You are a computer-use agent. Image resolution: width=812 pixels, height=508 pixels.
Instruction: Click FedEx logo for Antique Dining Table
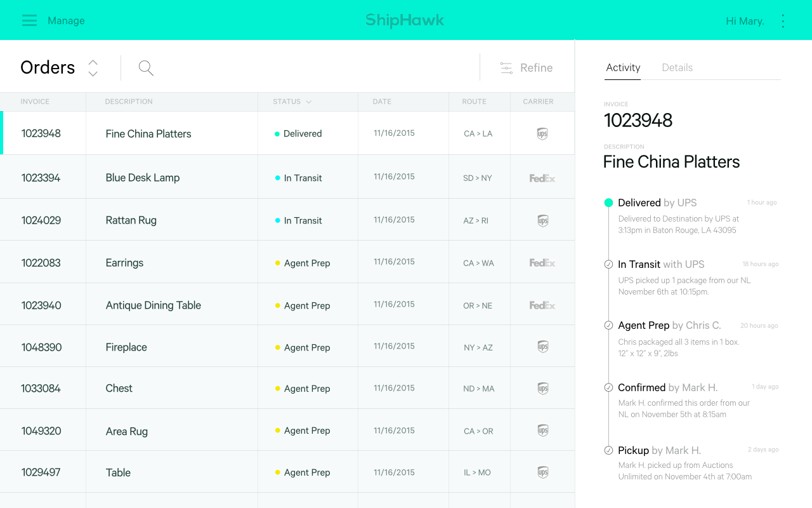pos(542,305)
